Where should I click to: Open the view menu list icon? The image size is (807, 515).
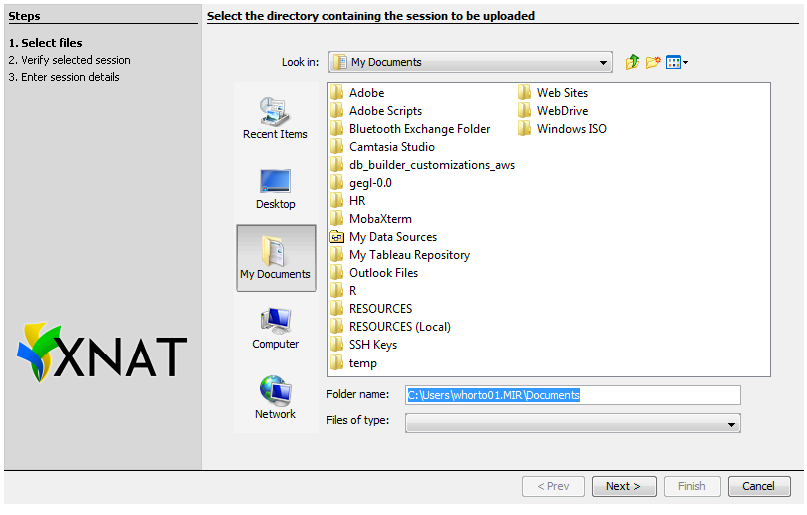(x=677, y=62)
